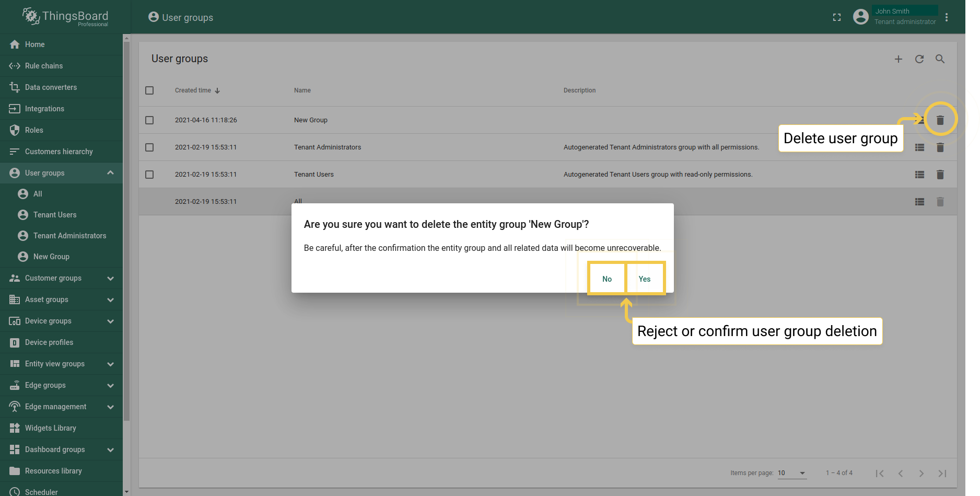Check the Tenant Administrators row checkbox
980x496 pixels.
click(149, 147)
